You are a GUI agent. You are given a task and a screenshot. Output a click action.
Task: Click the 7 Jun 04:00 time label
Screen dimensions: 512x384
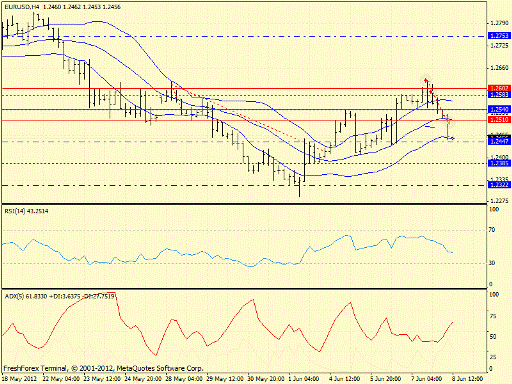[x=426, y=379]
